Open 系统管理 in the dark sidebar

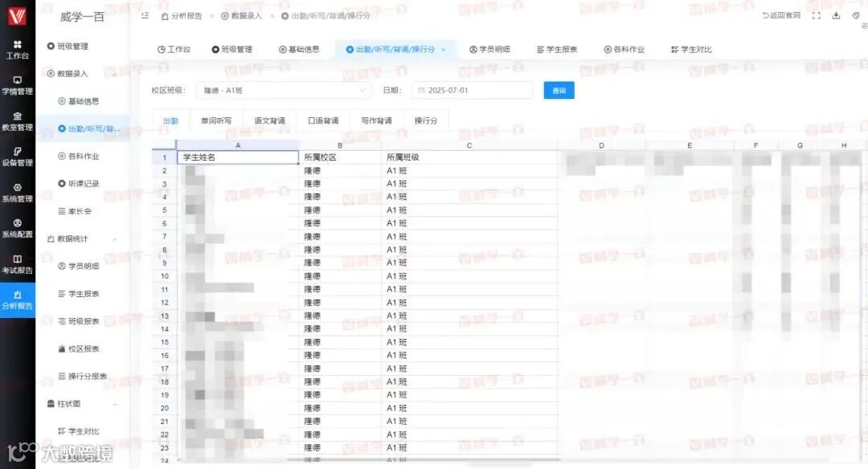tap(17, 193)
